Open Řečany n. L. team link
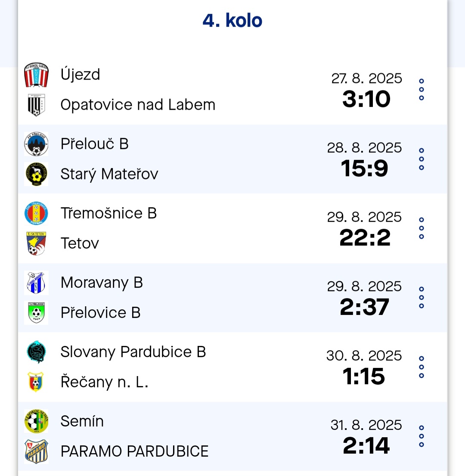The width and height of the screenshot is (465, 476). 104,382
